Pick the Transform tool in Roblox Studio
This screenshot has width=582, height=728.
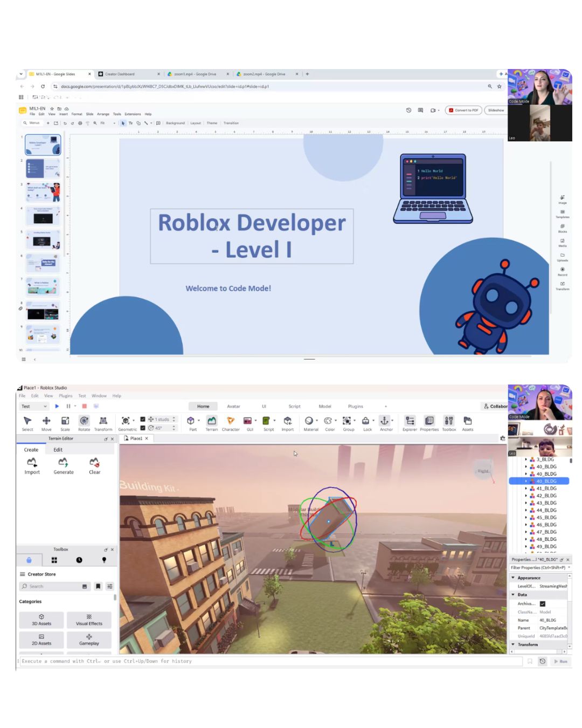103,423
